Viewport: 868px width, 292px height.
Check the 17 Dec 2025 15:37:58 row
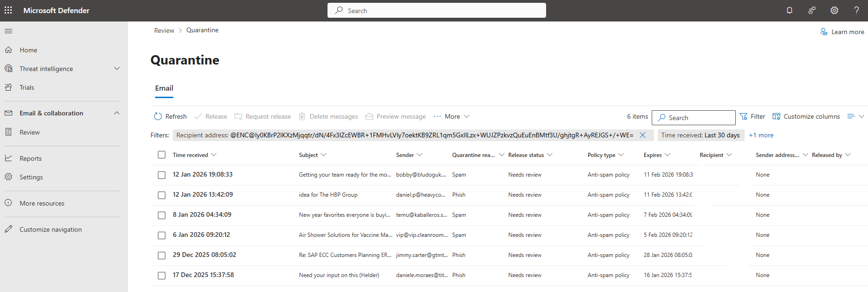pyautogui.click(x=162, y=276)
